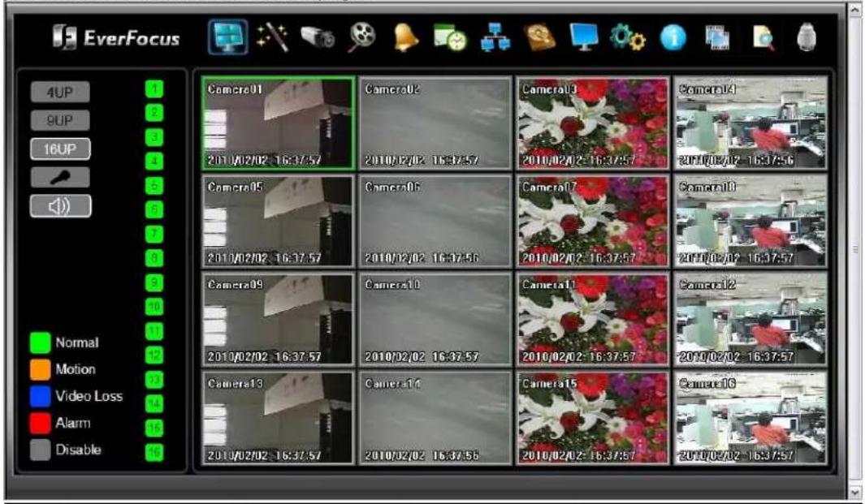The image size is (865, 504).
Task: Open display settings blue monitor icon
Action: (x=584, y=37)
